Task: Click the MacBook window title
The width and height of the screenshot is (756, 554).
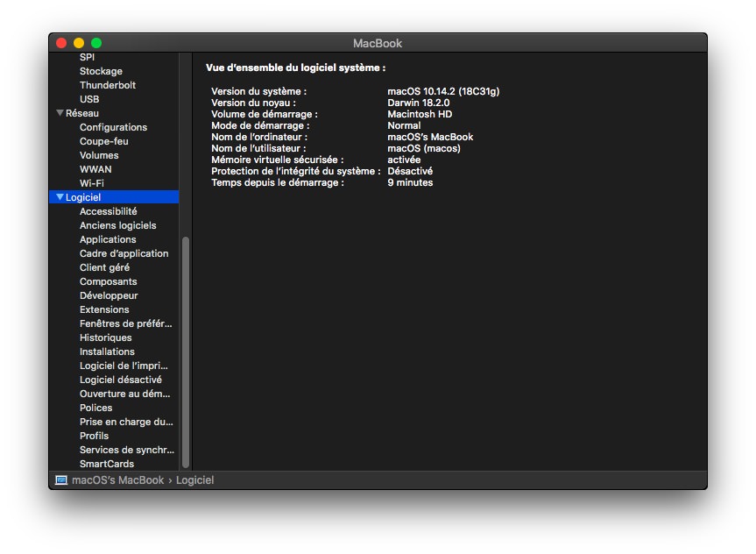Action: pos(378,43)
